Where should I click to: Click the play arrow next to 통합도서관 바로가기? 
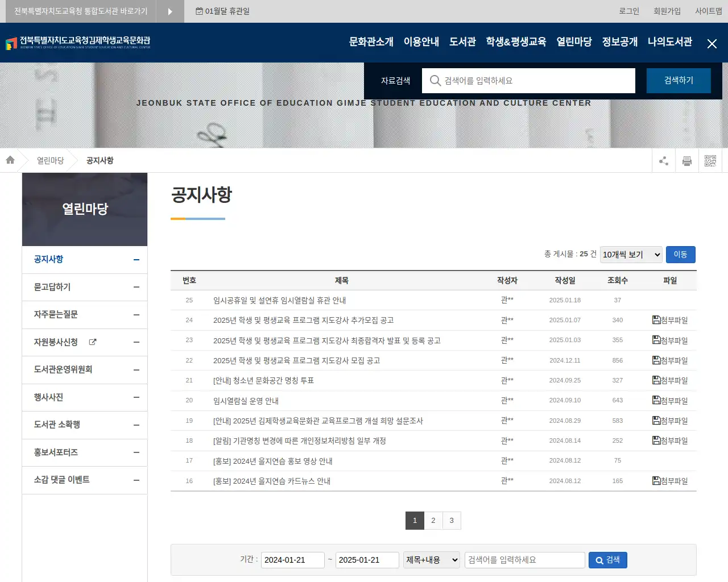[169, 11]
